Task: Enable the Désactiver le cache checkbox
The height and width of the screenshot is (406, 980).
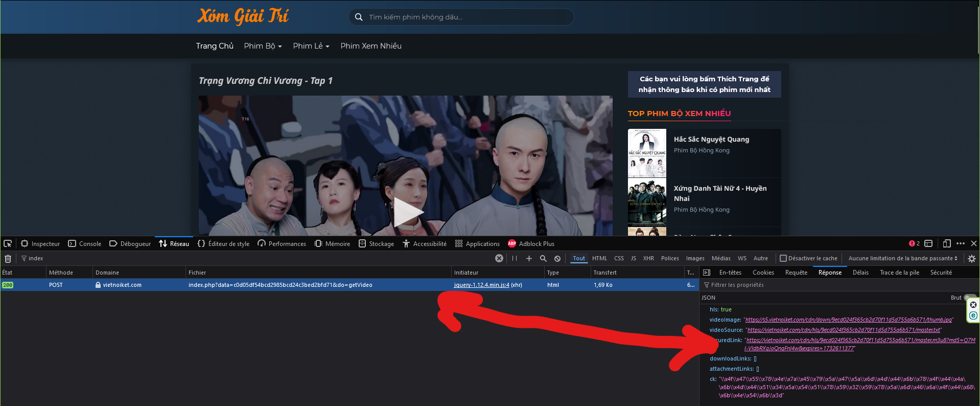Action: click(783, 259)
